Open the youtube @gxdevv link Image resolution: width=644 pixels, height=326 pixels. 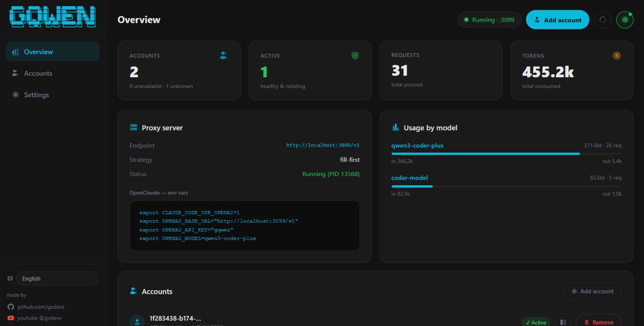(x=39, y=318)
